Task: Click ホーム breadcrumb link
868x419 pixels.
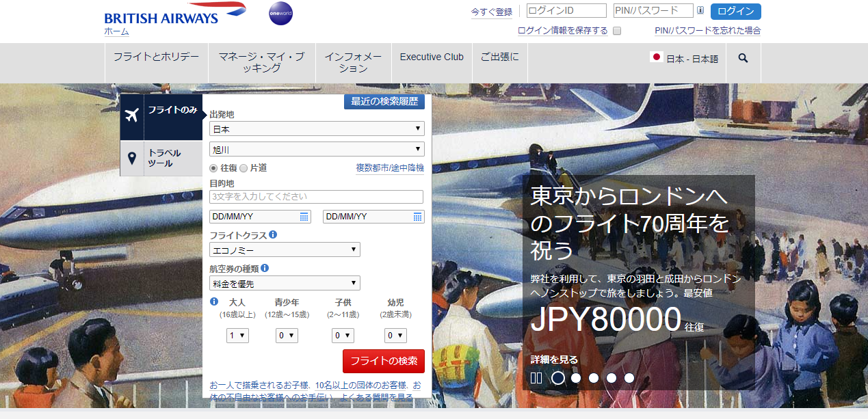Action: [117, 31]
